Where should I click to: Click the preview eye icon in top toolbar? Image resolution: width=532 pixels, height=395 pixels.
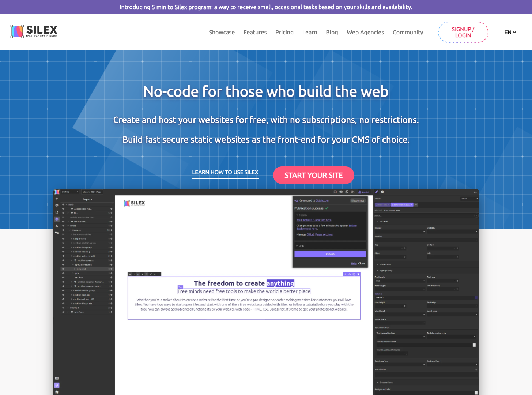click(341, 192)
